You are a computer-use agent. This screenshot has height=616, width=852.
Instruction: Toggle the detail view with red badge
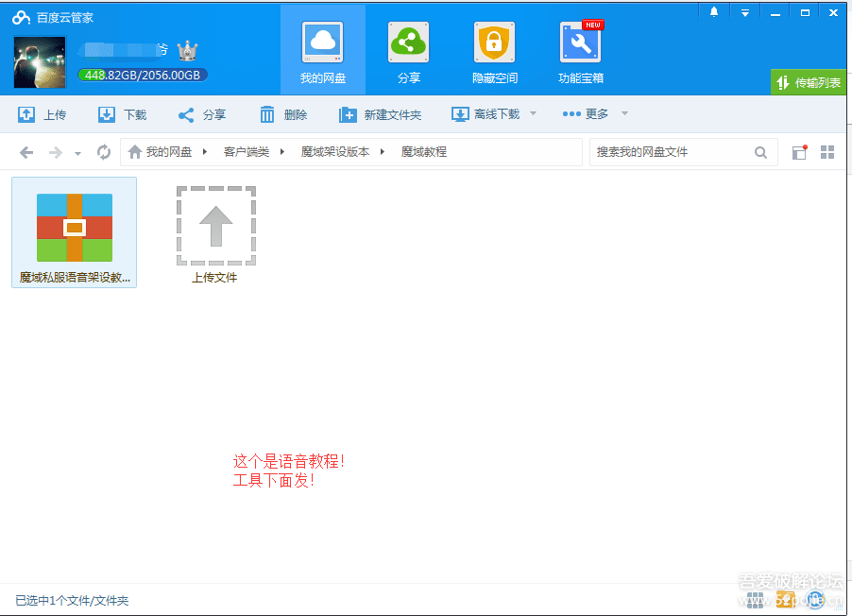pos(799,151)
